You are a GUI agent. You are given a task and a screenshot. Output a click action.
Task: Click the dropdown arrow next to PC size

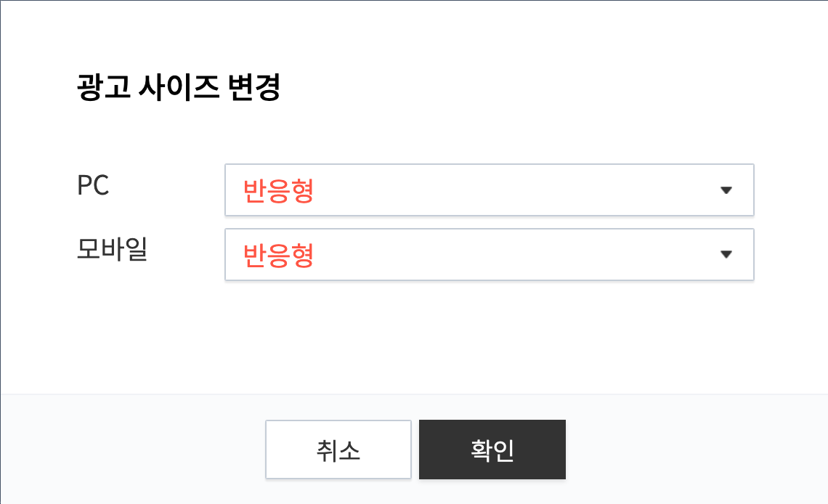pyautogui.click(x=725, y=190)
